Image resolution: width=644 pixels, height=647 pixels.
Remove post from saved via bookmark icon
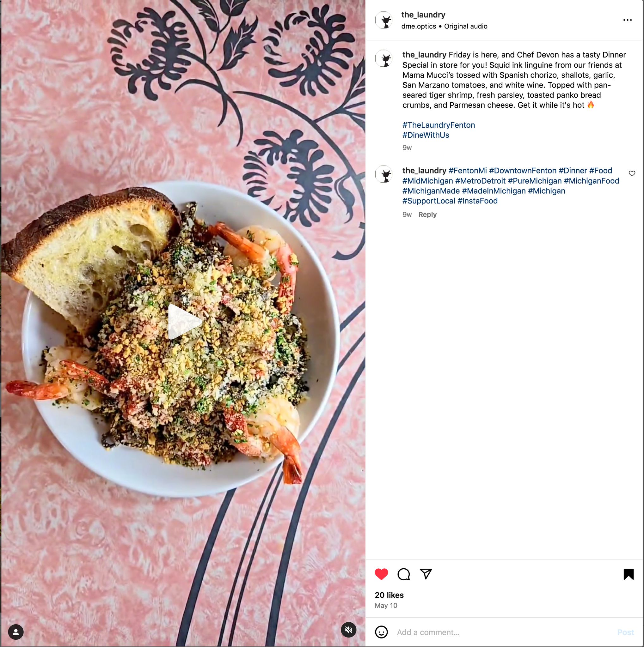(629, 574)
